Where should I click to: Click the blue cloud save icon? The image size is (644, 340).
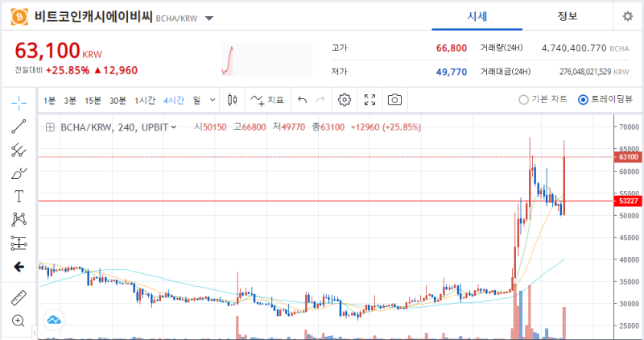pos(54,319)
